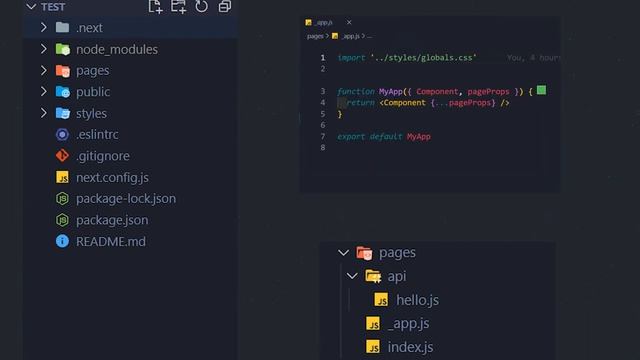Click the api folder icon

coord(373,276)
